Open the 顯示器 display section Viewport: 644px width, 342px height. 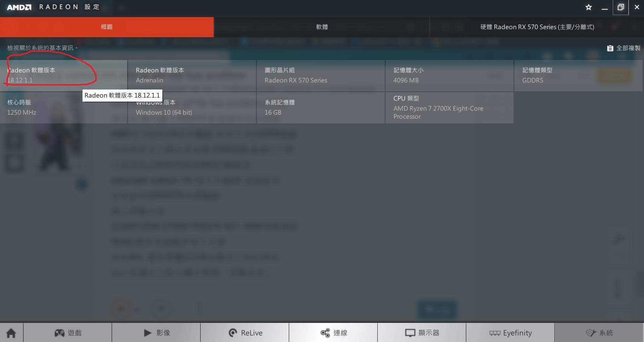click(422, 333)
